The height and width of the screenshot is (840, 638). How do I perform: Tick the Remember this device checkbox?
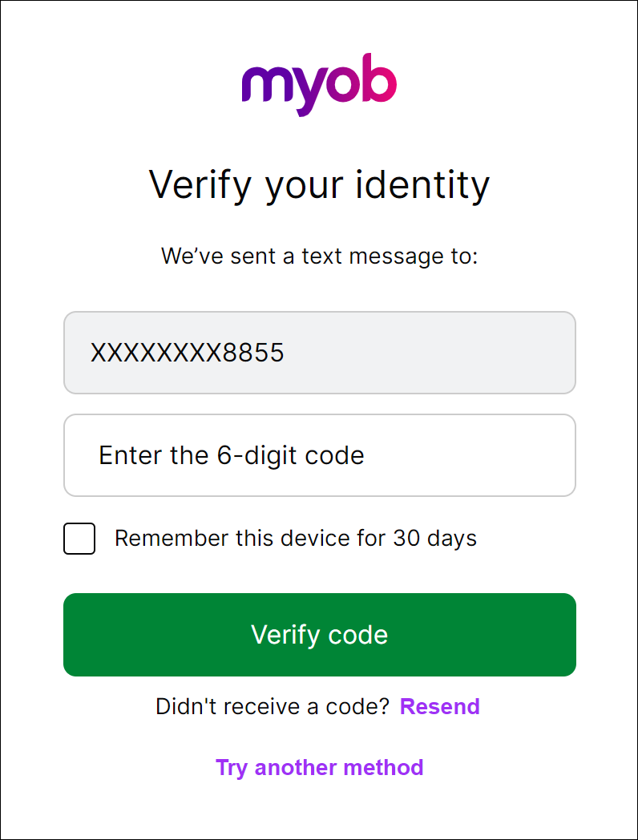(79, 539)
